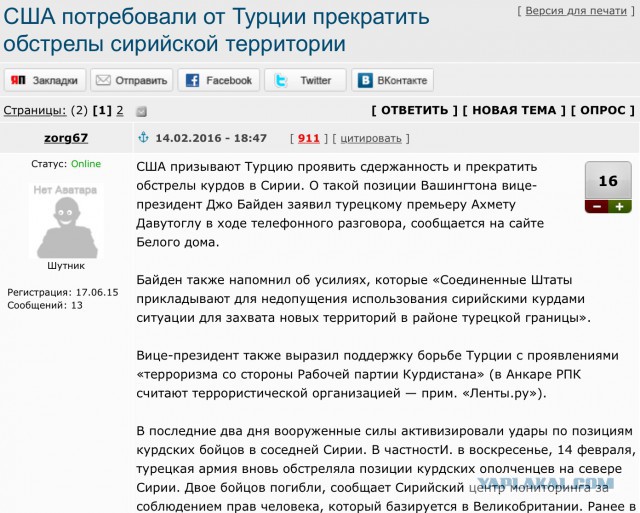
Task: Click Сообщений: 13 text
Action: pyautogui.click(x=45, y=305)
